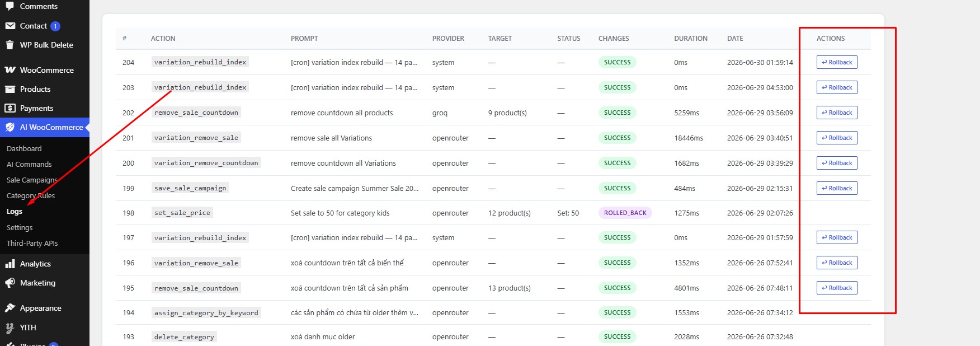Click prompt 'xoá danh mục older'
Image resolution: width=980 pixels, height=346 pixels.
pyautogui.click(x=323, y=337)
